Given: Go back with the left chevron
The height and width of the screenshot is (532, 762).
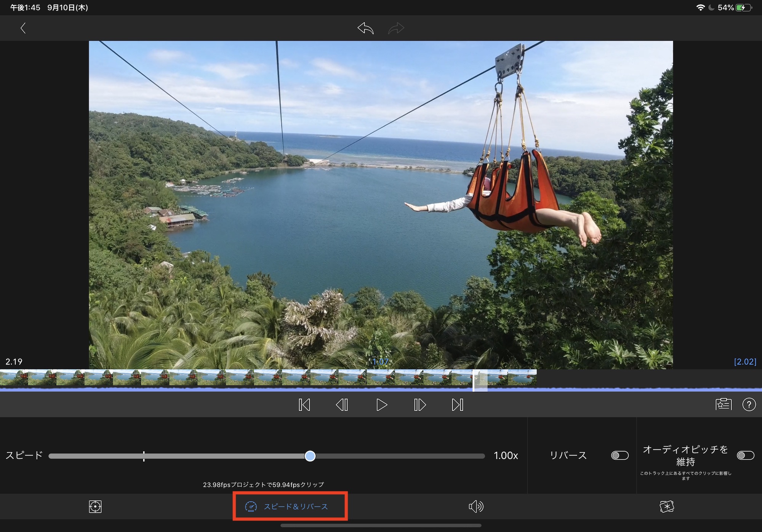Looking at the screenshot, I should 23,28.
